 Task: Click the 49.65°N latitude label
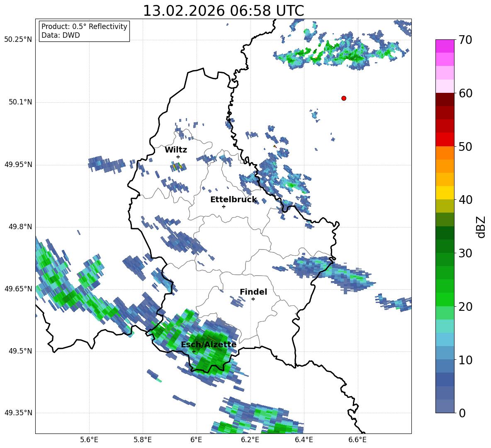point(18,288)
